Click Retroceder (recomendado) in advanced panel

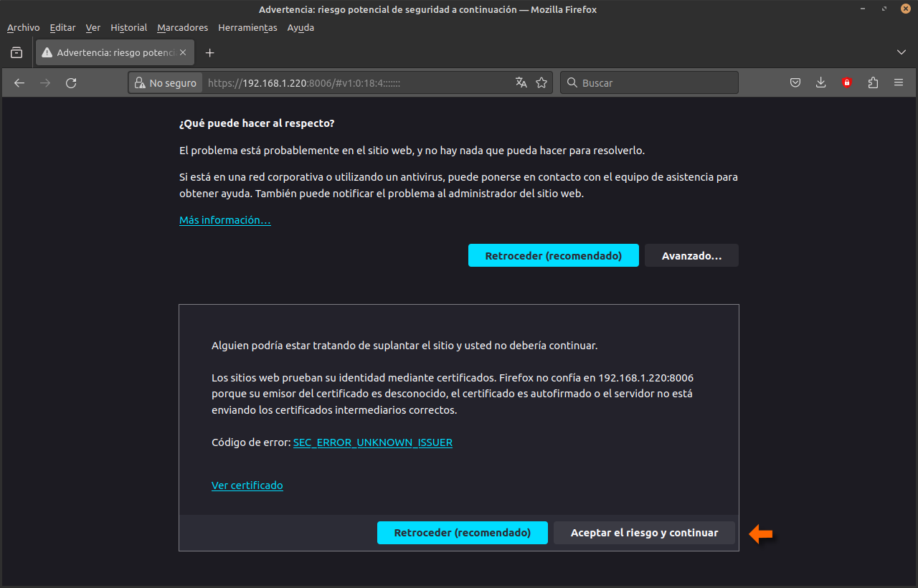463,533
